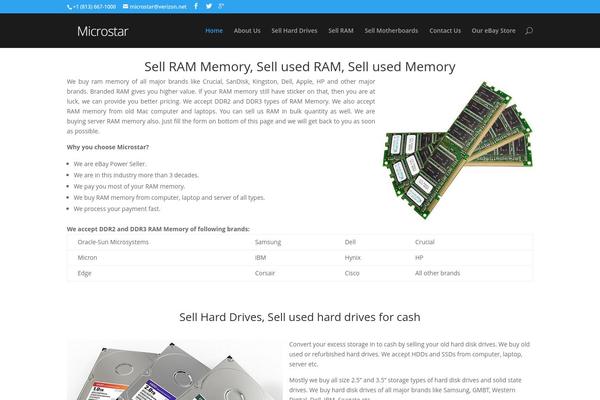
Task: Click the Sell RAM Memory page heading
Action: (300, 67)
